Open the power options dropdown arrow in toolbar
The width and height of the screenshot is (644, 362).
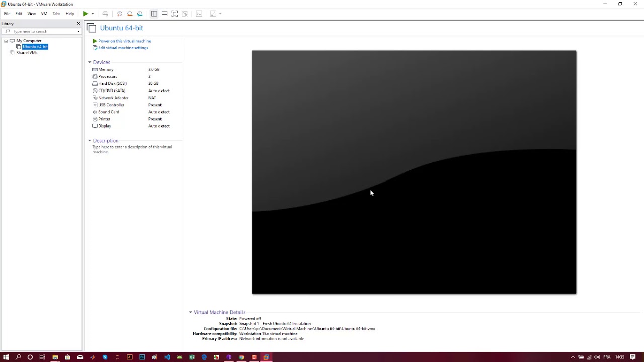[93, 14]
